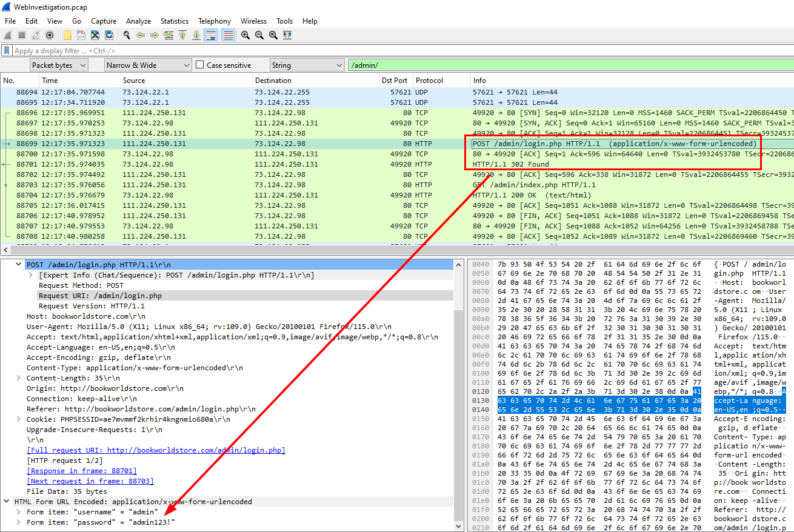Open the Statistics menu
The width and height of the screenshot is (794, 532).
pos(174,21)
